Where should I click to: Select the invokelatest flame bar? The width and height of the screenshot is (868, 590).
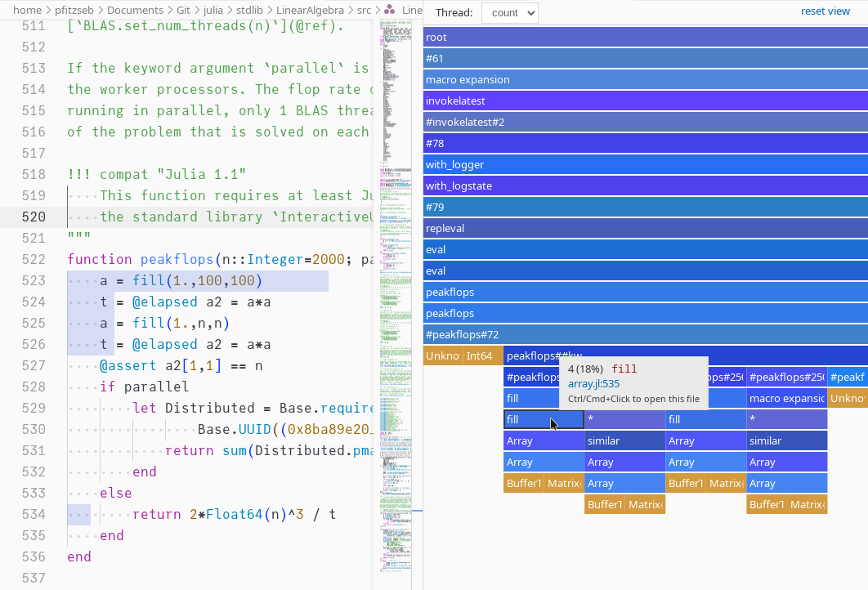646,101
